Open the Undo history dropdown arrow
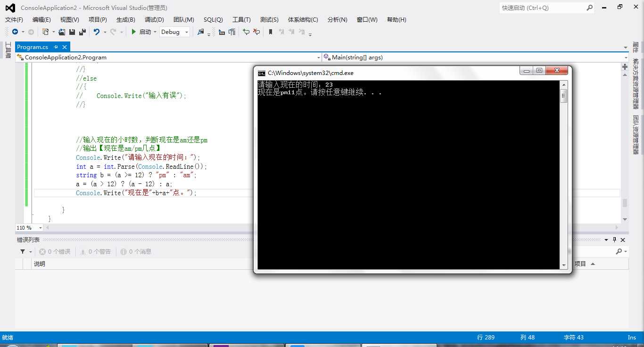This screenshot has width=644, height=347. pyautogui.click(x=105, y=32)
